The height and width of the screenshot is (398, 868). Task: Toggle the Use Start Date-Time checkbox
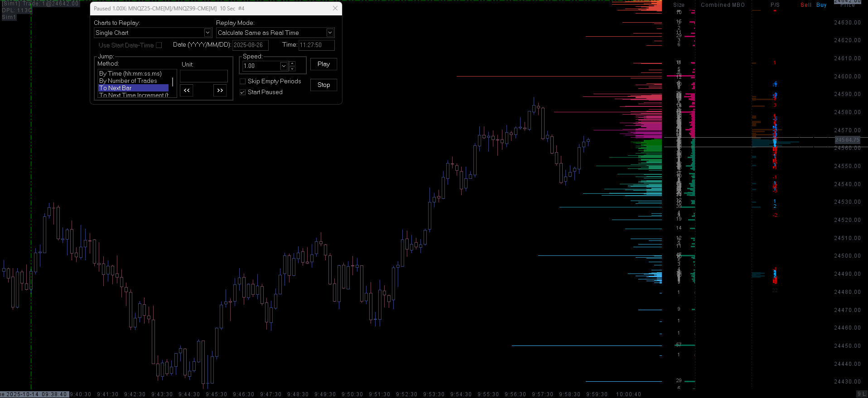click(x=159, y=45)
